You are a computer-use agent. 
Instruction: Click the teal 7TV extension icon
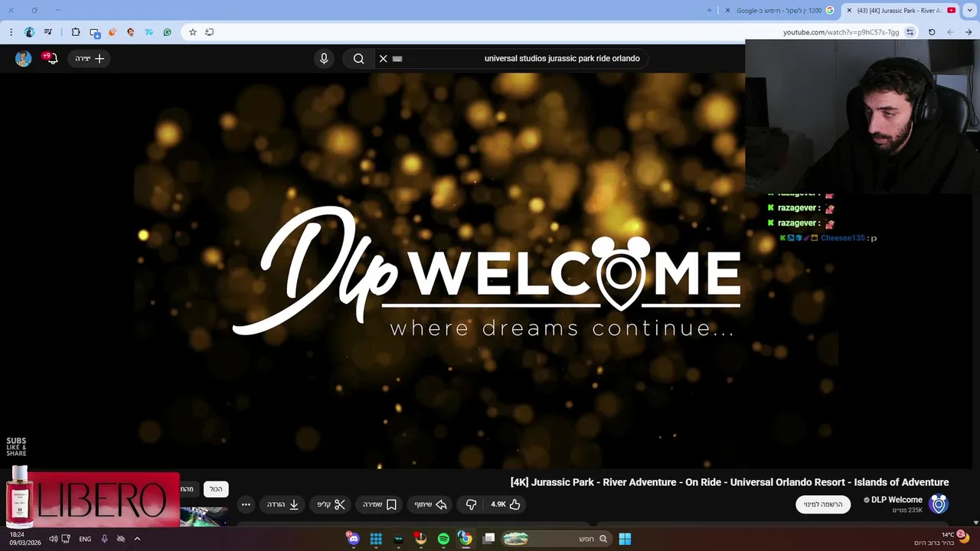click(x=149, y=32)
